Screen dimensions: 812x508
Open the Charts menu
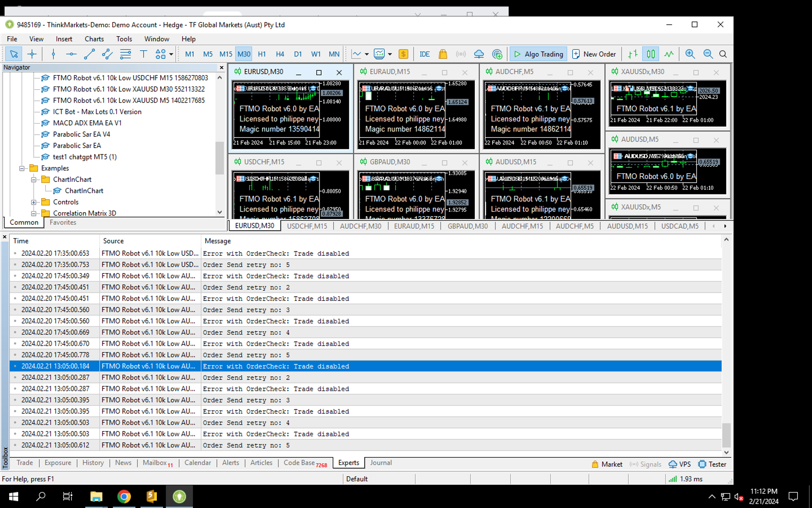(94, 39)
